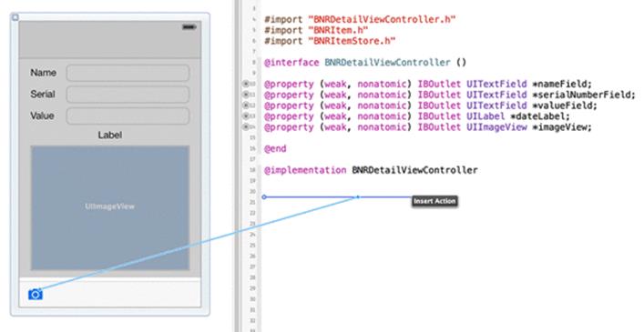This screenshot has width=644, height=332.
Task: Select the Value text field
Action: [128, 116]
